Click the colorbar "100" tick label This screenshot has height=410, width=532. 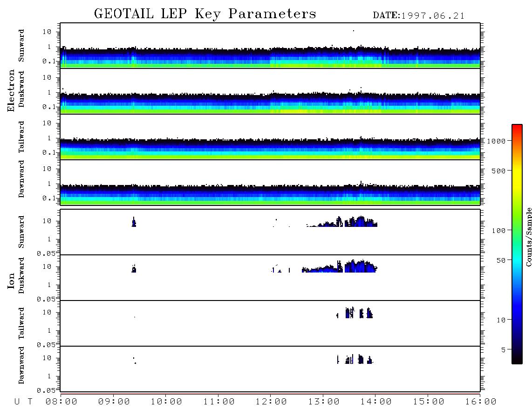[x=498, y=231]
